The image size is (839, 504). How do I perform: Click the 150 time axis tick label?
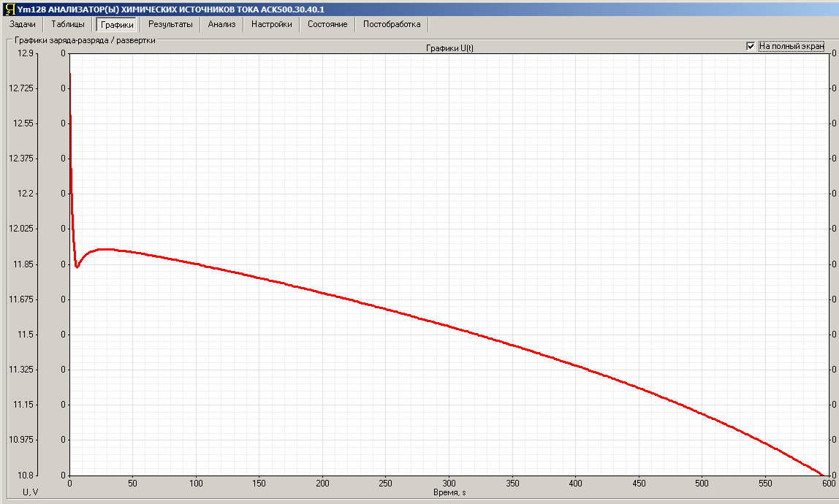point(259,483)
